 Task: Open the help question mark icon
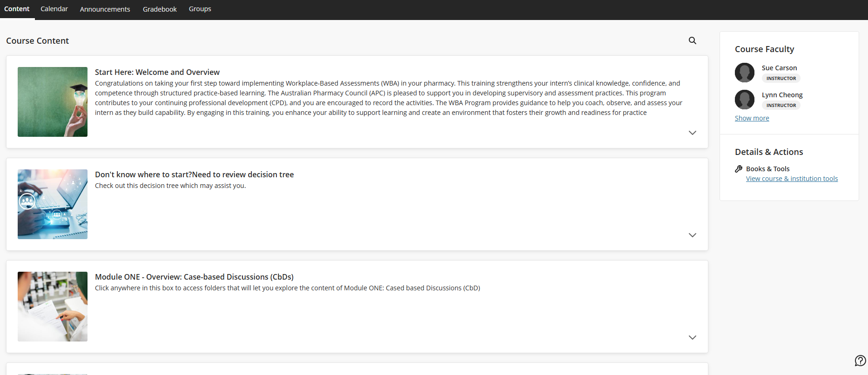(860, 361)
